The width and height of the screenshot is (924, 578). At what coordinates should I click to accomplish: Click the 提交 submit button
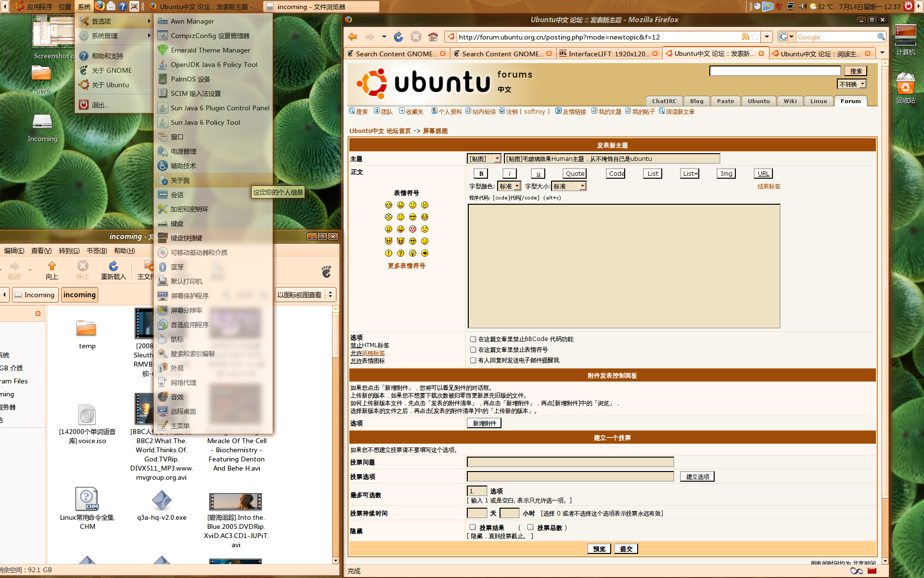click(626, 549)
